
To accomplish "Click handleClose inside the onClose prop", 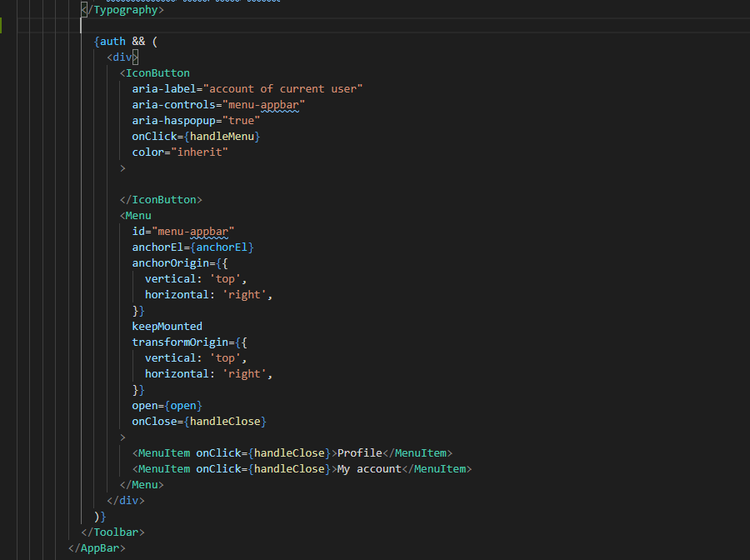I will 227,421.
